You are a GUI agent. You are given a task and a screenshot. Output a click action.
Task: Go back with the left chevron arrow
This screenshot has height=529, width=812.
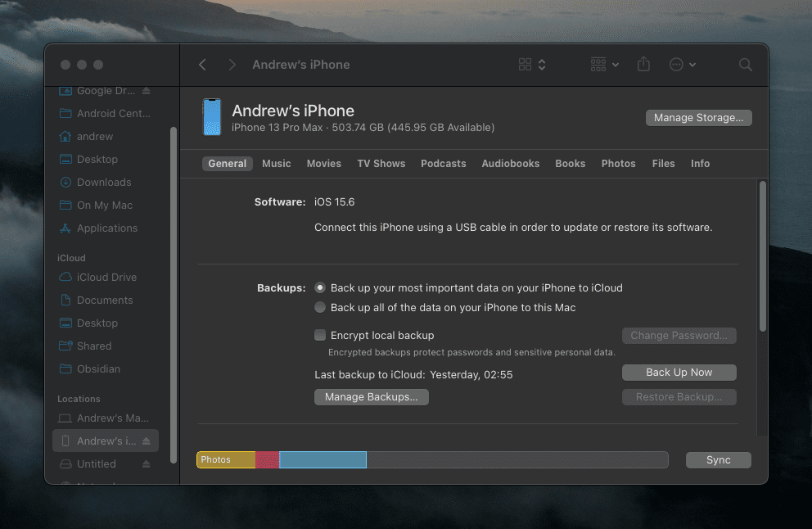pyautogui.click(x=202, y=65)
